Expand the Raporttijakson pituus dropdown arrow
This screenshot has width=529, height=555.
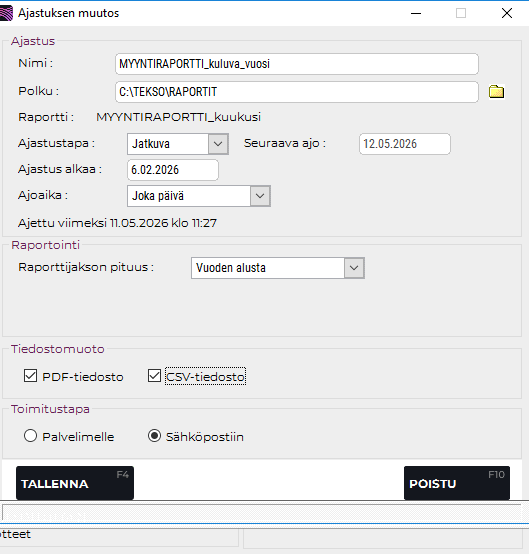coord(354,268)
